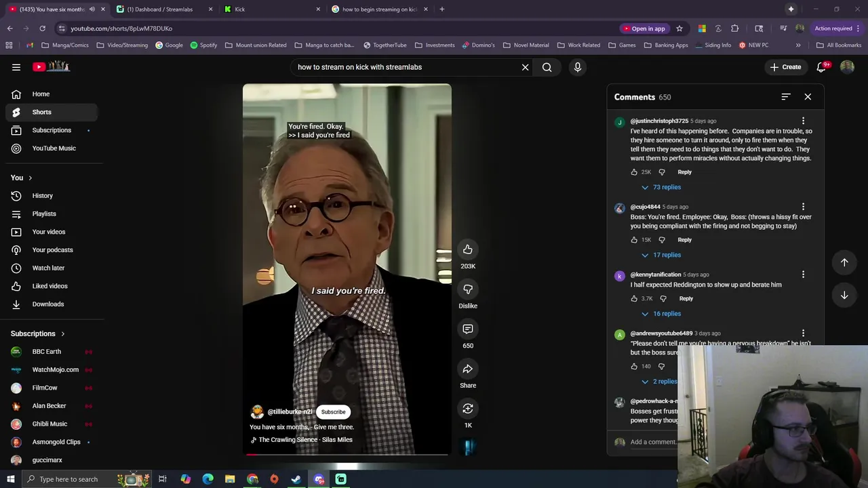Open Manga/Comics bookmarks folder
The width and height of the screenshot is (868, 488).
[65, 45]
